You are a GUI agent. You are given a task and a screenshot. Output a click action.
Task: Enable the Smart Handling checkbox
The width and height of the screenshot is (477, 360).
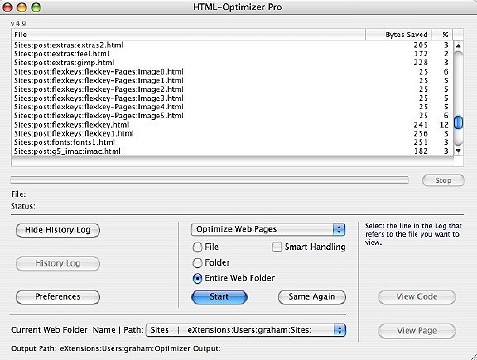pyautogui.click(x=277, y=247)
